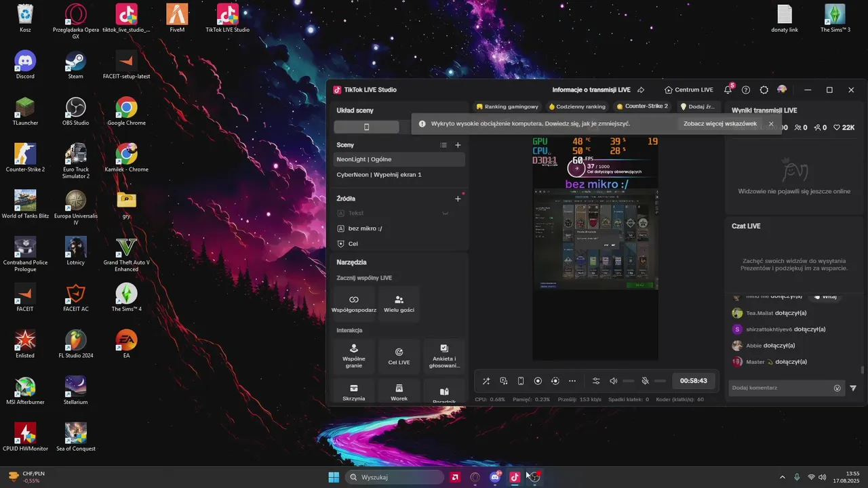Screen dimensions: 868x488
Task: Mute the speaker audio
Action: click(x=614, y=381)
